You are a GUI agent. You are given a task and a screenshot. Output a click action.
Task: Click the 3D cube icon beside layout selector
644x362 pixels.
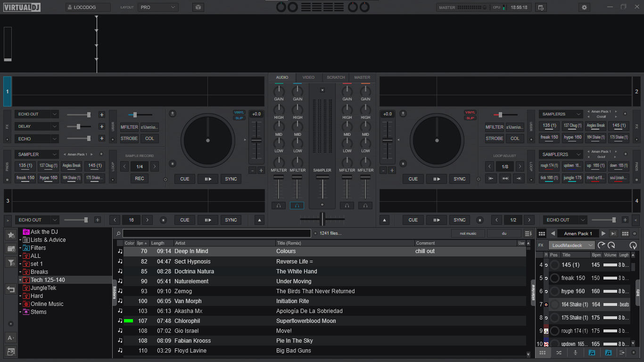pos(198,8)
